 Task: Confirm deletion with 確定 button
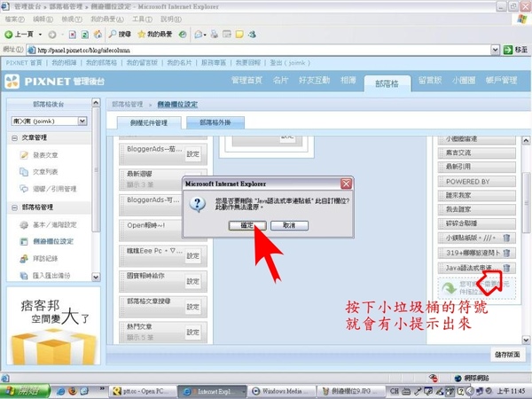click(x=247, y=225)
